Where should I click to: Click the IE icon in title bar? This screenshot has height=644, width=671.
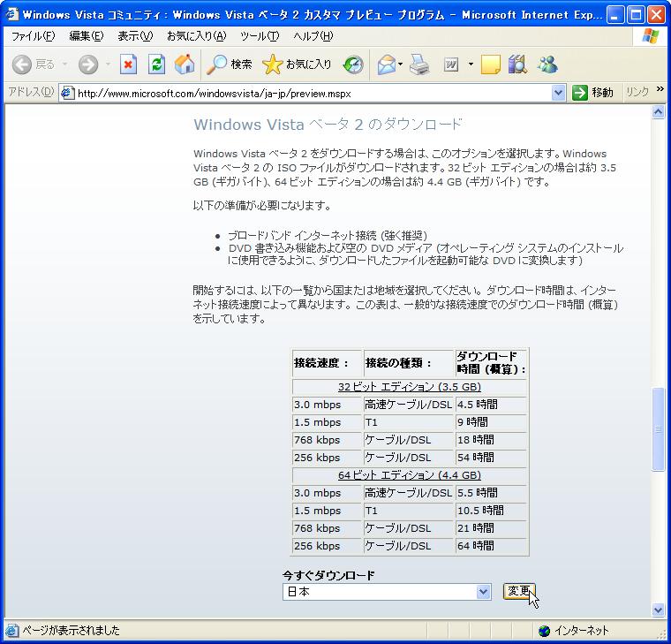(12, 14)
